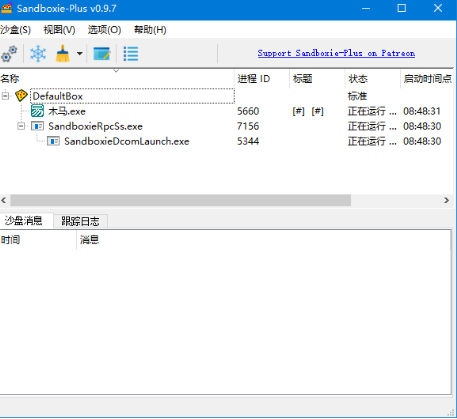The image size is (457, 419).
Task: Select the DefaultBox sandbox icon
Action: coord(21,96)
